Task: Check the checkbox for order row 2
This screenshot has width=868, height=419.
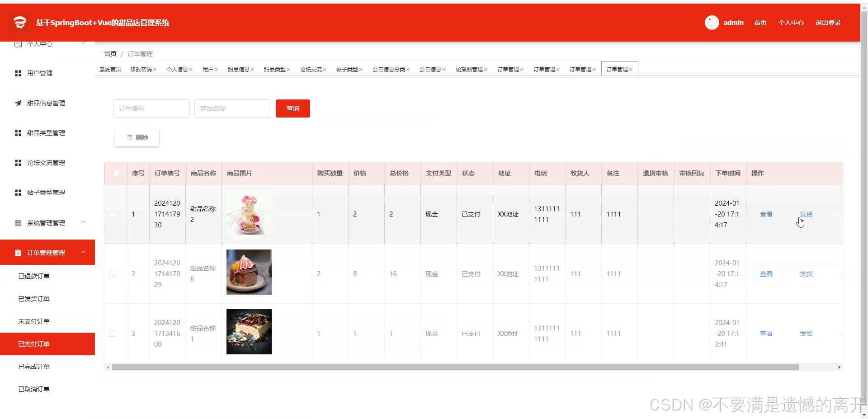Action: [112, 274]
